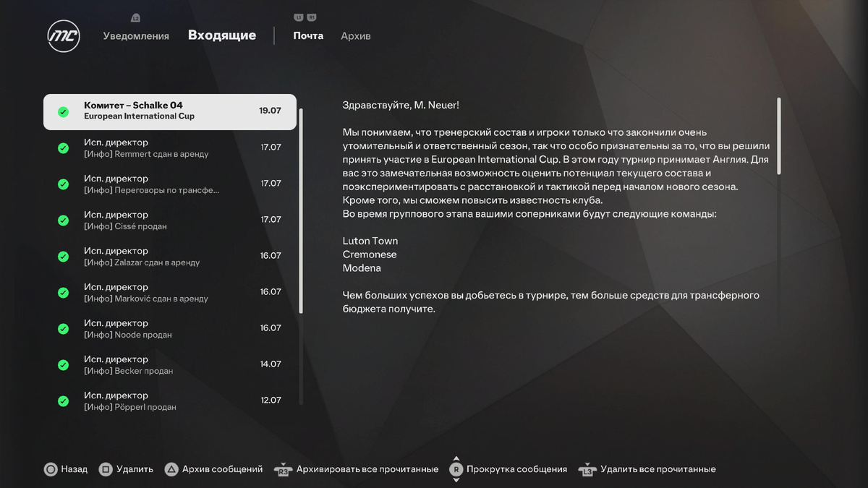Click the 12.07 date on Pöpperl message

[271, 401]
